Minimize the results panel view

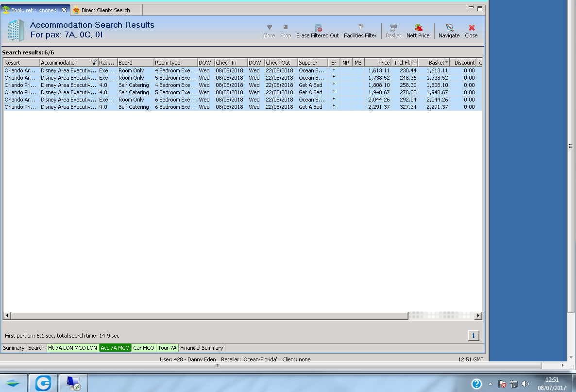click(471, 8)
